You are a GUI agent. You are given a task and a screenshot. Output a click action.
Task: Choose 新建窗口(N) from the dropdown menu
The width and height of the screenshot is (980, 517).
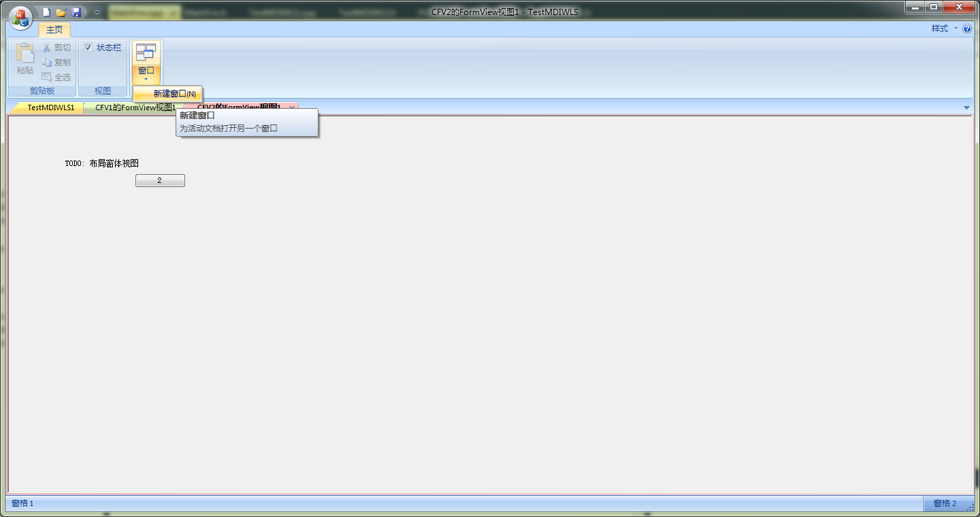point(168,94)
